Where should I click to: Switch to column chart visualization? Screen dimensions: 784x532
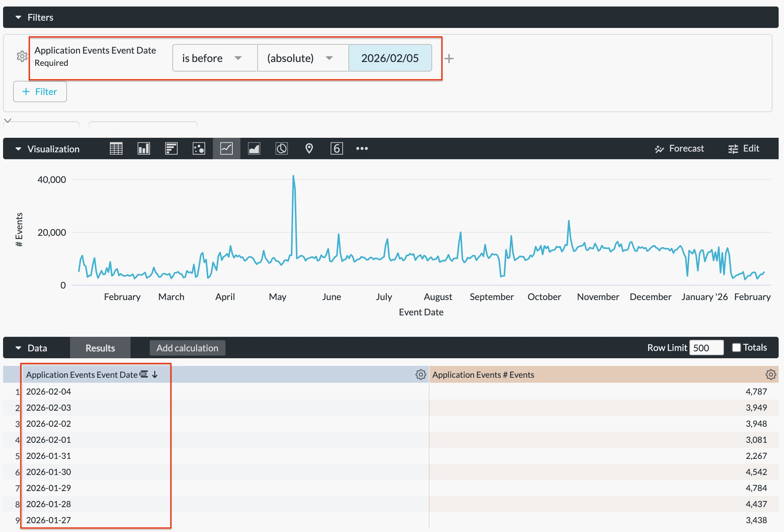[144, 149]
